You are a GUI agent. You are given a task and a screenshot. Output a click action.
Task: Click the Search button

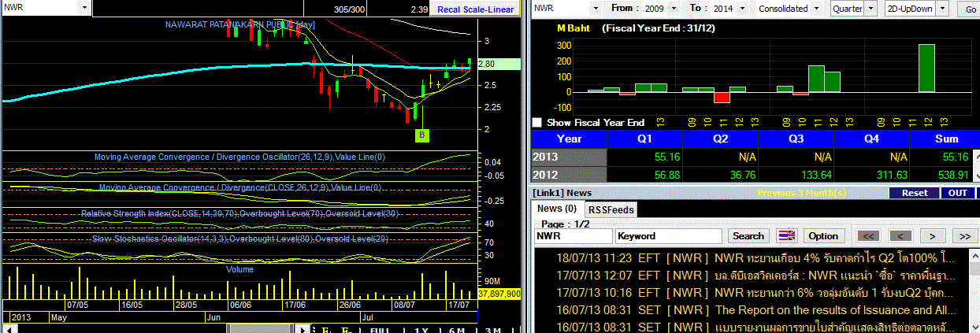(748, 235)
